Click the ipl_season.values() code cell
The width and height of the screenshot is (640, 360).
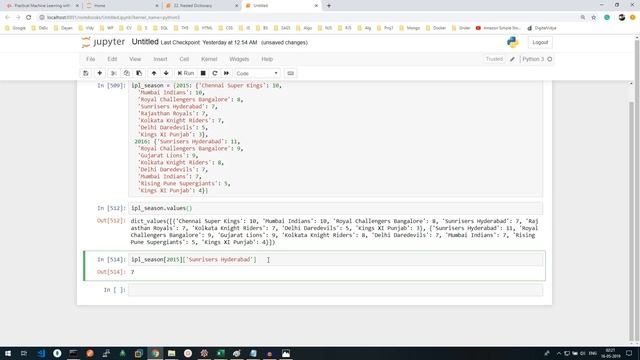pyautogui.click(x=336, y=208)
